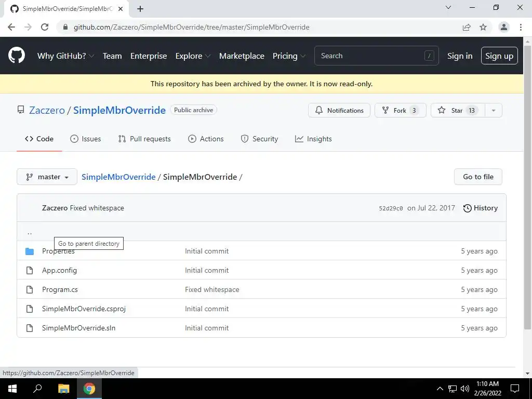Open commit History link
Image resolution: width=532 pixels, height=399 pixels.
tap(481, 208)
